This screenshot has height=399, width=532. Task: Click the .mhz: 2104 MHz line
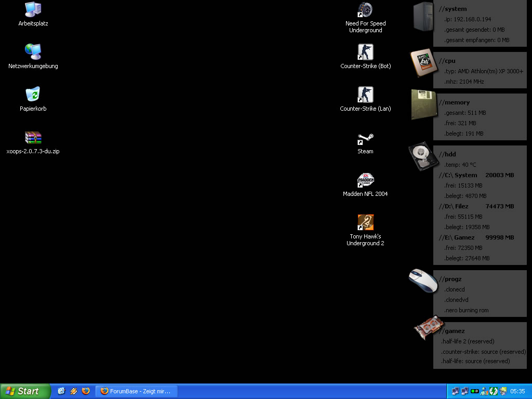pyautogui.click(x=464, y=82)
